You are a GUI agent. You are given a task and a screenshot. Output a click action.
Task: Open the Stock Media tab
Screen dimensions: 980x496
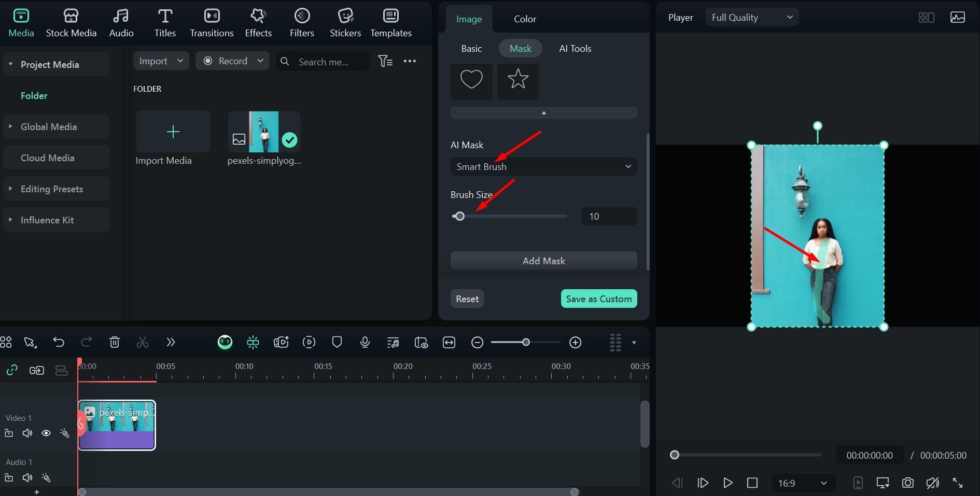click(x=71, y=23)
